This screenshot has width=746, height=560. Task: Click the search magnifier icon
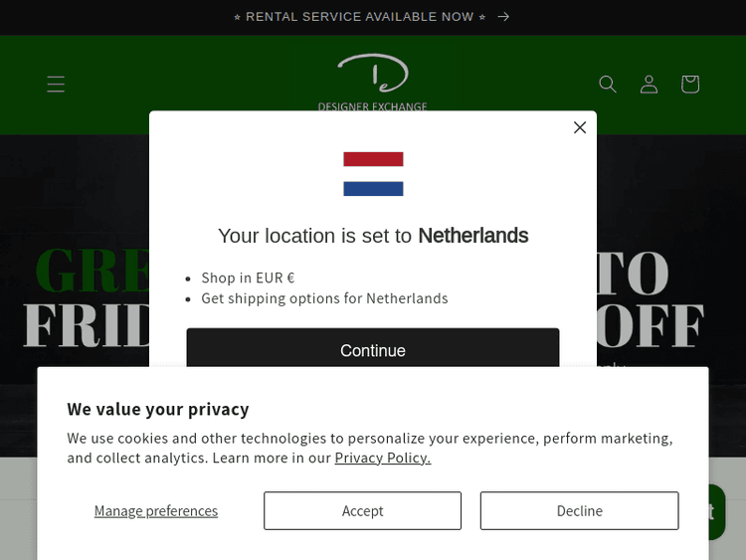coord(608,85)
